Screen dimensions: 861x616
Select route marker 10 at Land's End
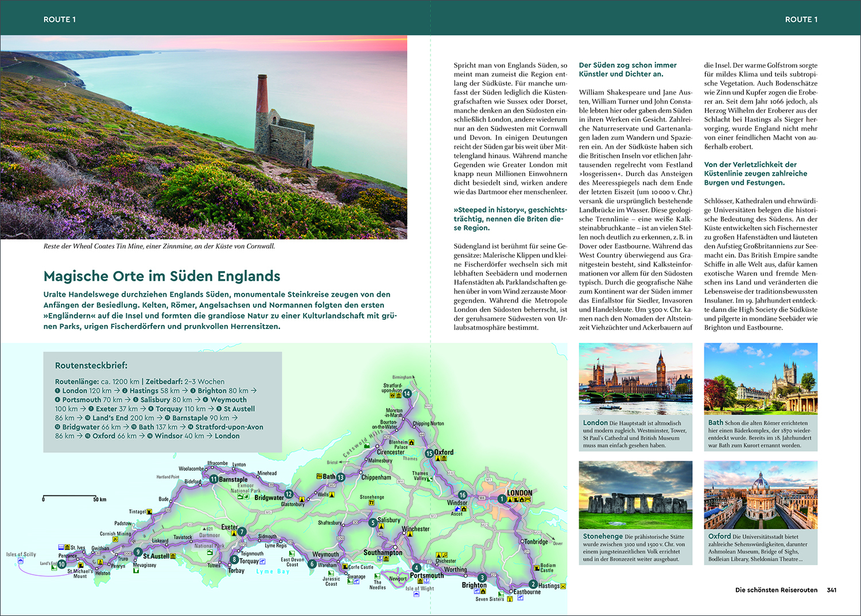(61, 564)
